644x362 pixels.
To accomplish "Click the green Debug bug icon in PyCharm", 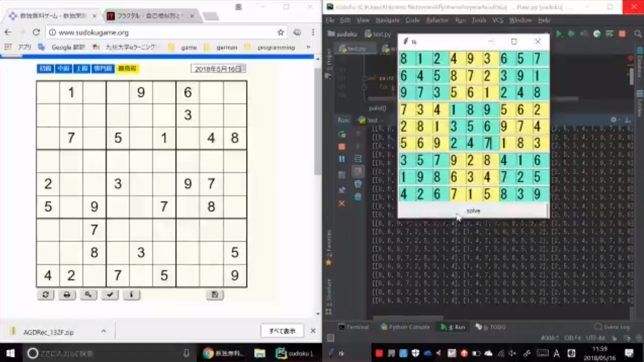I will click(x=571, y=34).
